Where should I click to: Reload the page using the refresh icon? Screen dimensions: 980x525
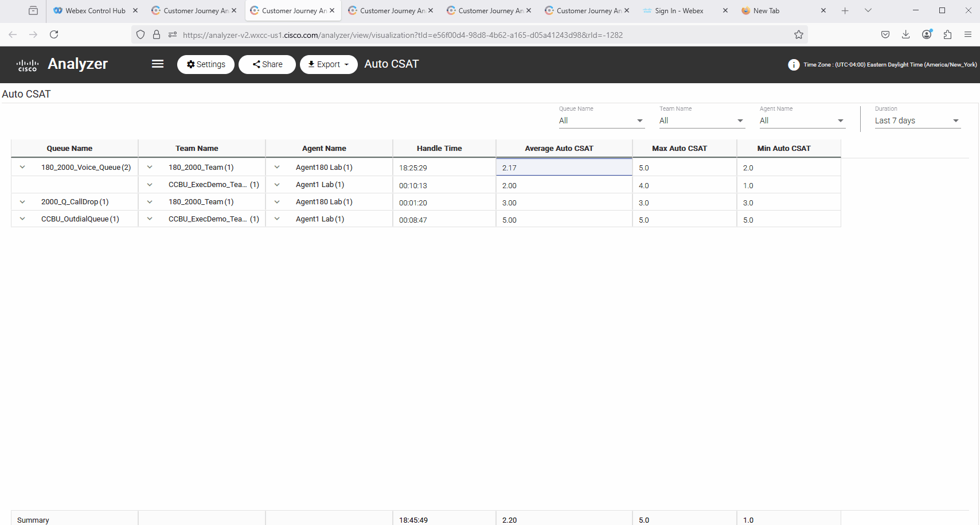54,34
